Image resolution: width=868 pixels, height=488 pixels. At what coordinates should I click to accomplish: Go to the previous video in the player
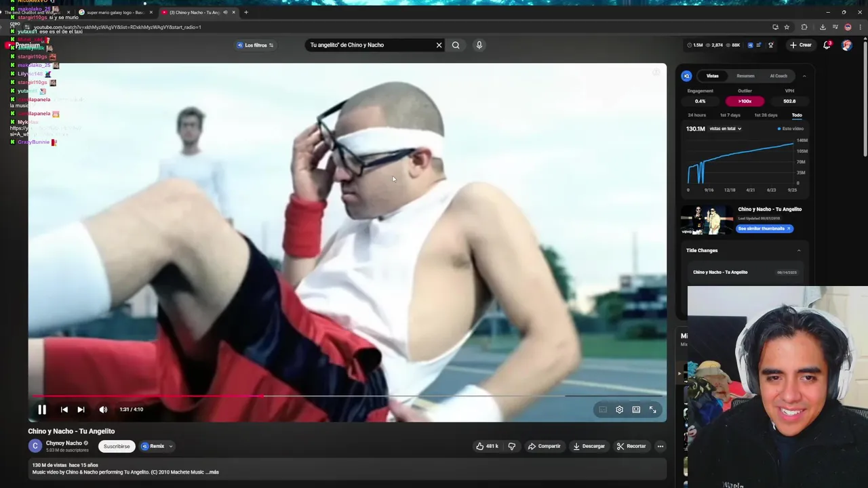click(64, 409)
